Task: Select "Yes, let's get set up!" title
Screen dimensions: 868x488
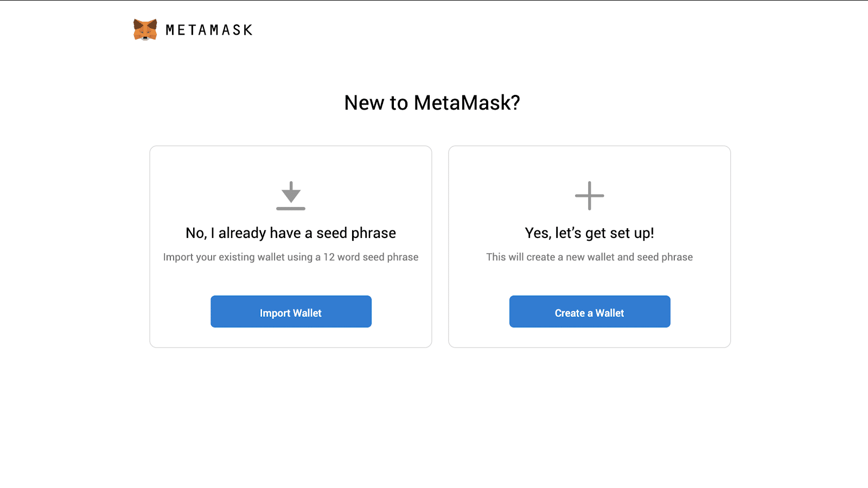Action: [x=590, y=233]
